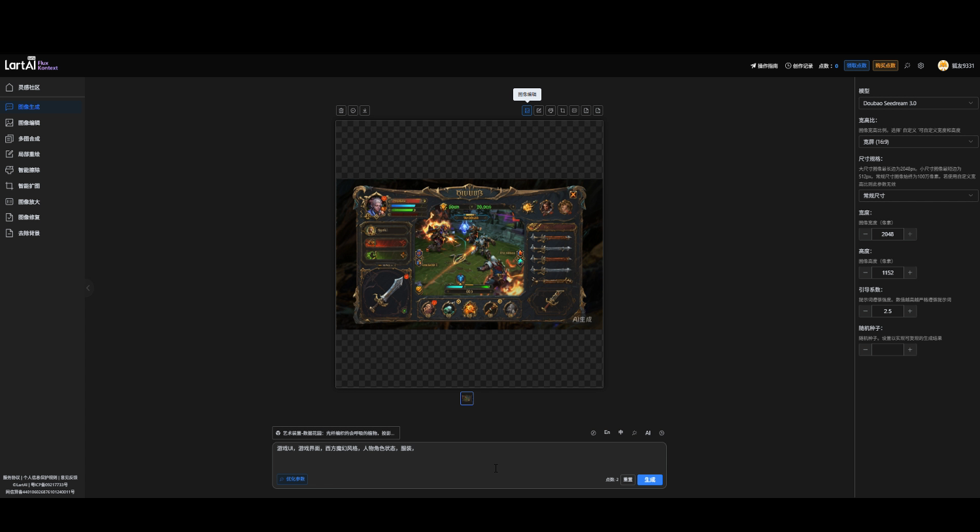
Task: Open 去除背景 sidebar entry
Action: (x=42, y=233)
